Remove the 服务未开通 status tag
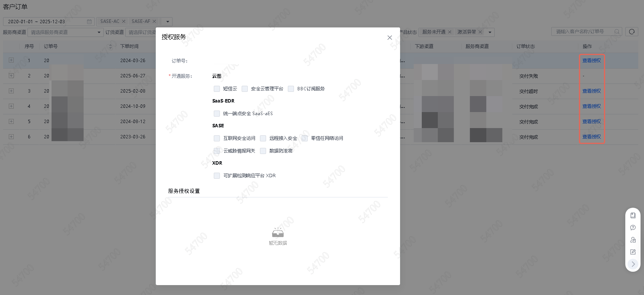The width and height of the screenshot is (644, 295). click(x=450, y=32)
